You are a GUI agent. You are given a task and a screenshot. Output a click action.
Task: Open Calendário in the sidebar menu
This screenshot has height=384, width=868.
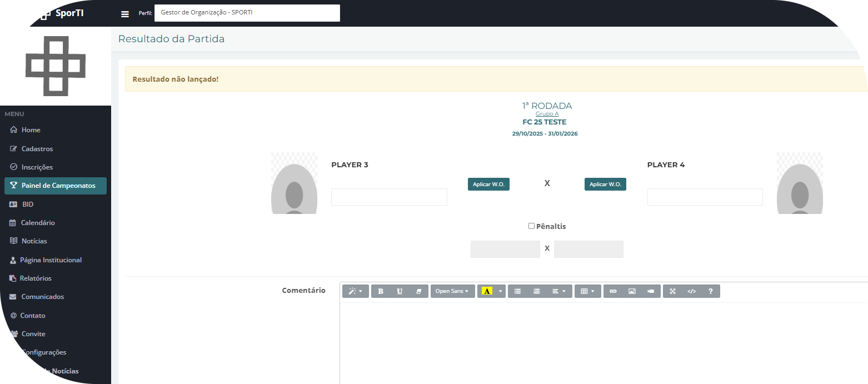click(38, 223)
